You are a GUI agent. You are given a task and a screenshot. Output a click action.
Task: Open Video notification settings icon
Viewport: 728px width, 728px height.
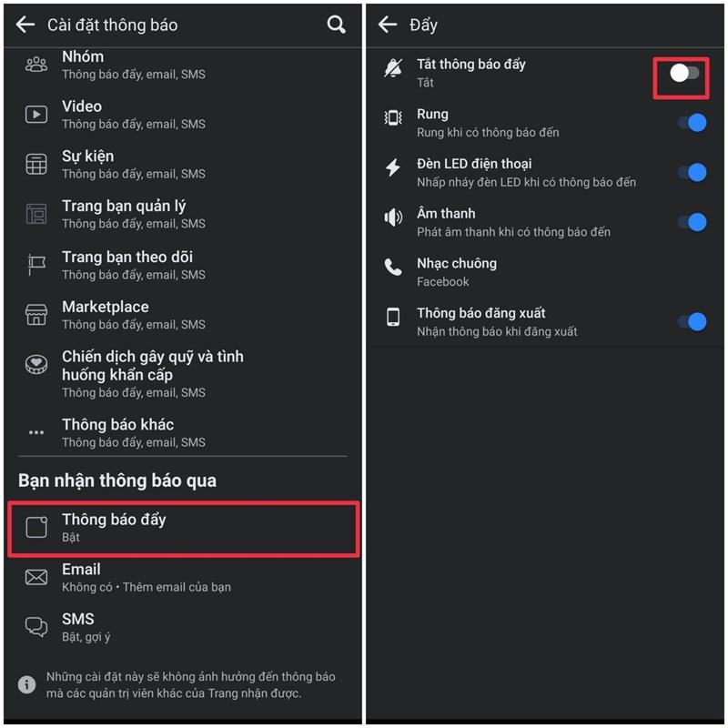(36, 115)
